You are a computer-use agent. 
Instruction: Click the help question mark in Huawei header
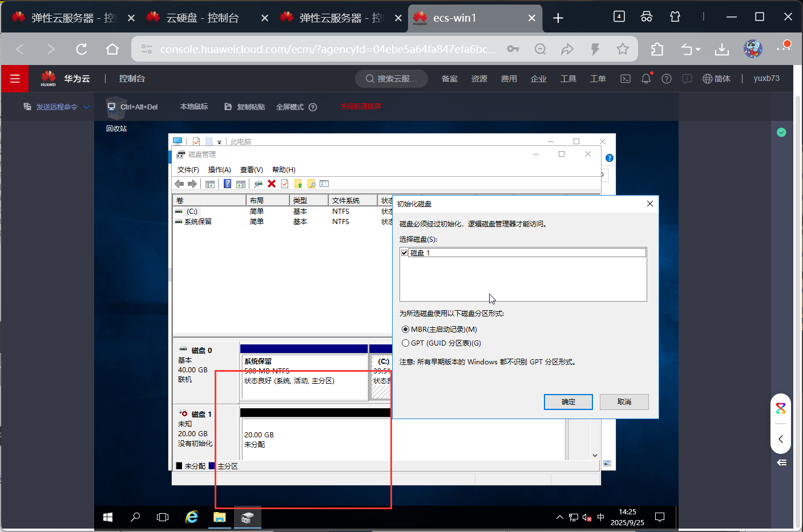click(x=667, y=79)
